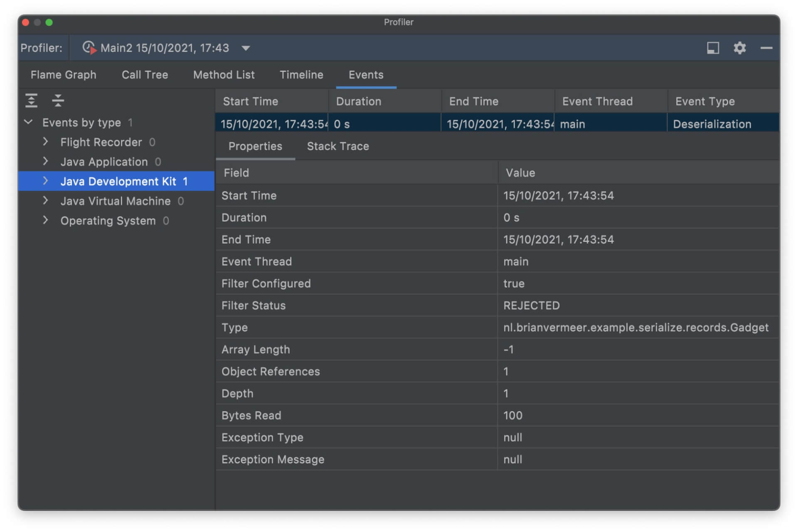
Task: Select the Array Length field row
Action: 497,350
